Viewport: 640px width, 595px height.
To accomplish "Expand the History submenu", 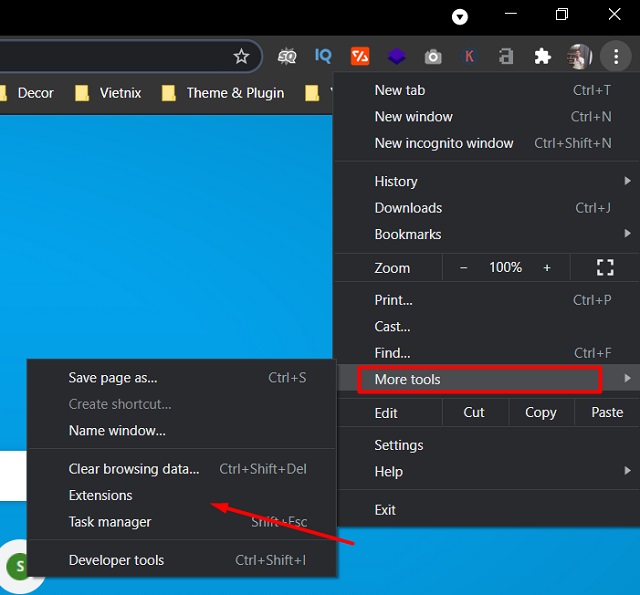I will [x=487, y=181].
